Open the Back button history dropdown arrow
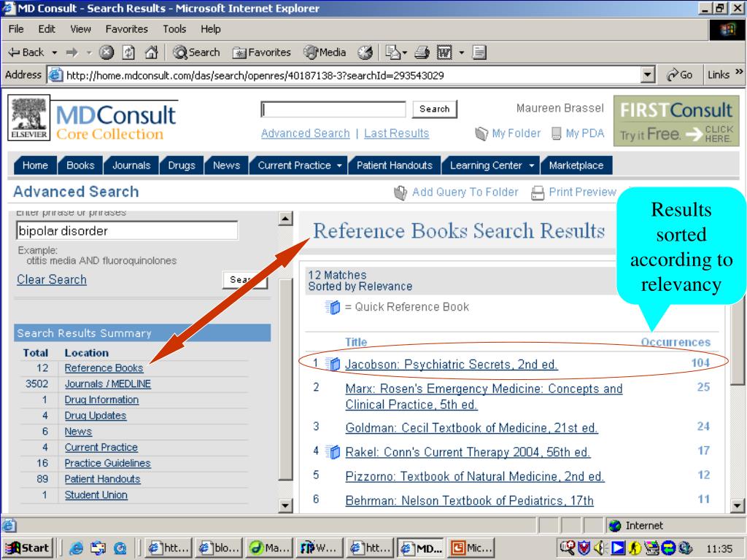Image resolution: width=747 pixels, height=560 pixels. click(x=54, y=52)
